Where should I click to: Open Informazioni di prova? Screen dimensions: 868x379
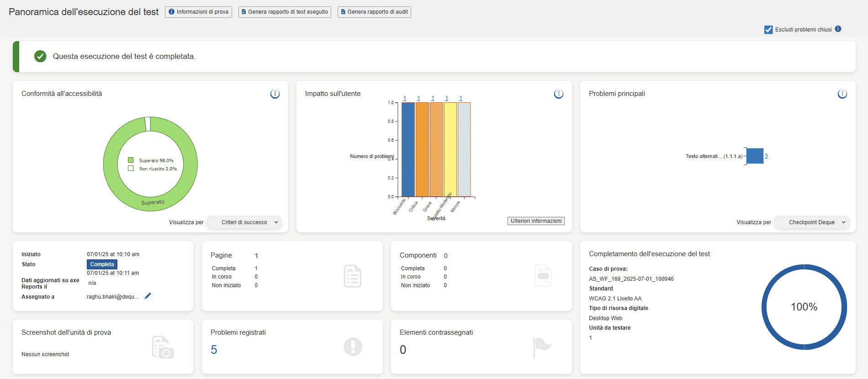point(198,12)
